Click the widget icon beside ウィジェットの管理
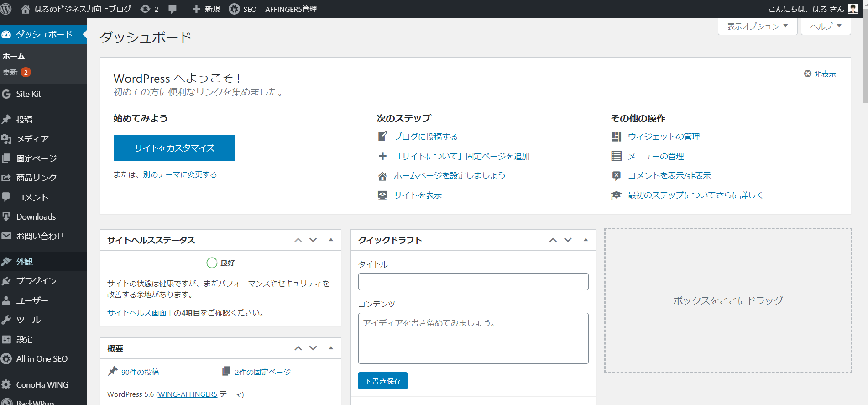Image resolution: width=868 pixels, height=405 pixels. (616, 137)
